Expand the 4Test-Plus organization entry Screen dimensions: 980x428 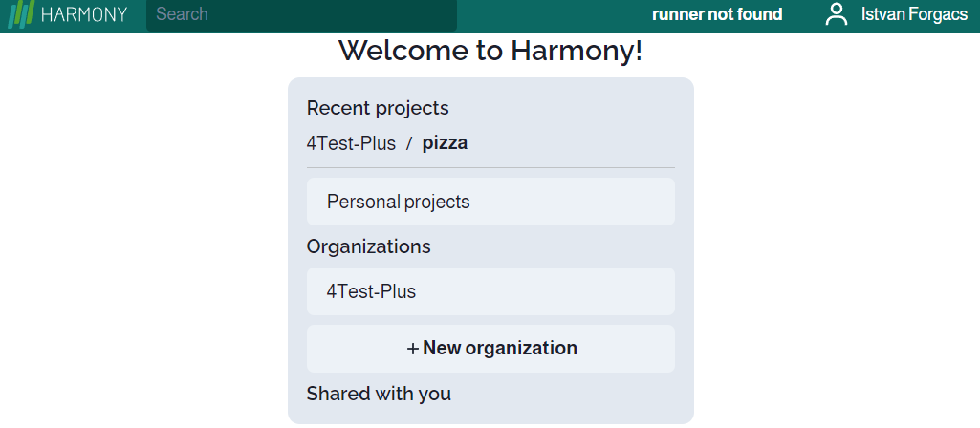(490, 291)
